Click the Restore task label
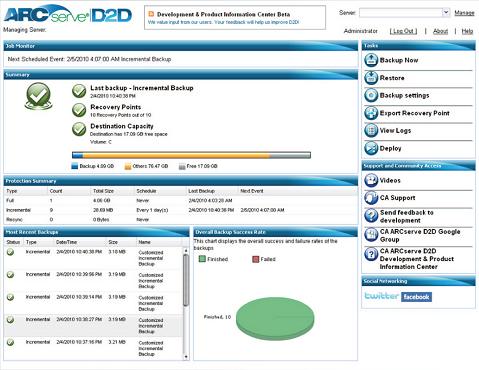The height and width of the screenshot is (370, 479). [x=392, y=78]
